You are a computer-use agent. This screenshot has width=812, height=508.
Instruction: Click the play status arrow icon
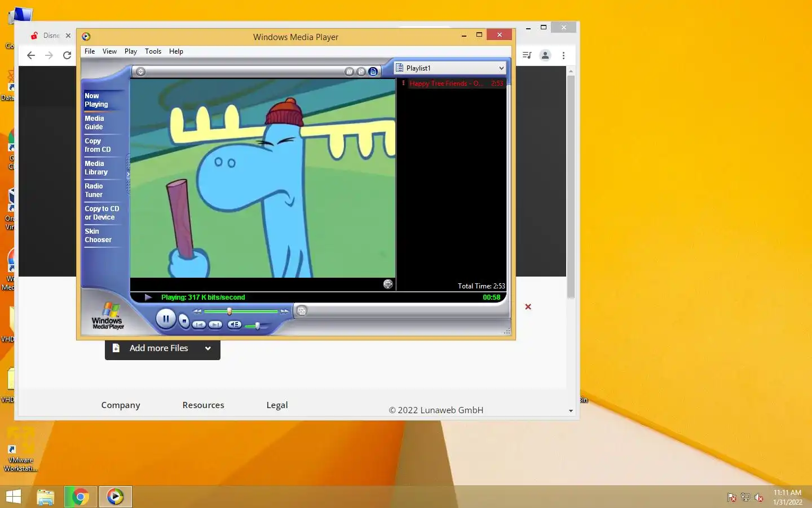(x=148, y=297)
